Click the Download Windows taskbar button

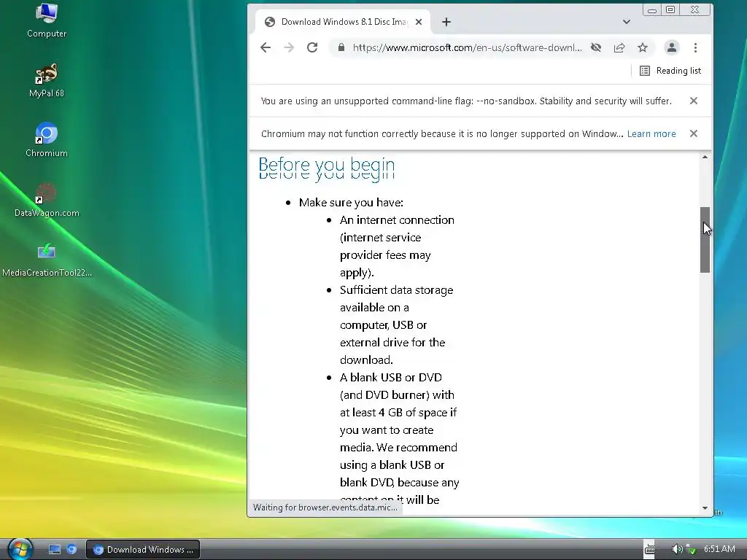pyautogui.click(x=142, y=550)
